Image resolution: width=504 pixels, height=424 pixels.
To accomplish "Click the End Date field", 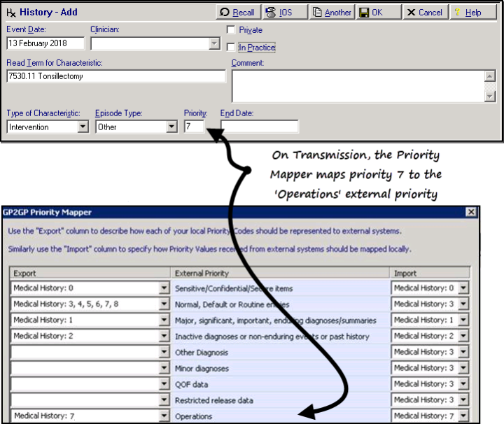I will point(259,127).
